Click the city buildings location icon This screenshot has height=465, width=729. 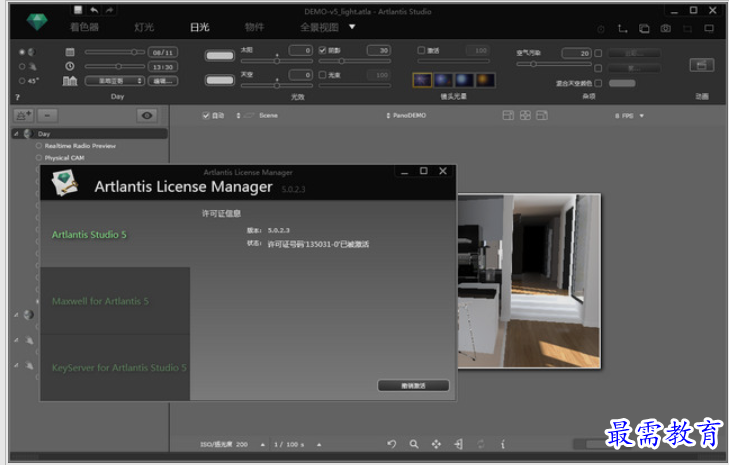tap(70, 81)
